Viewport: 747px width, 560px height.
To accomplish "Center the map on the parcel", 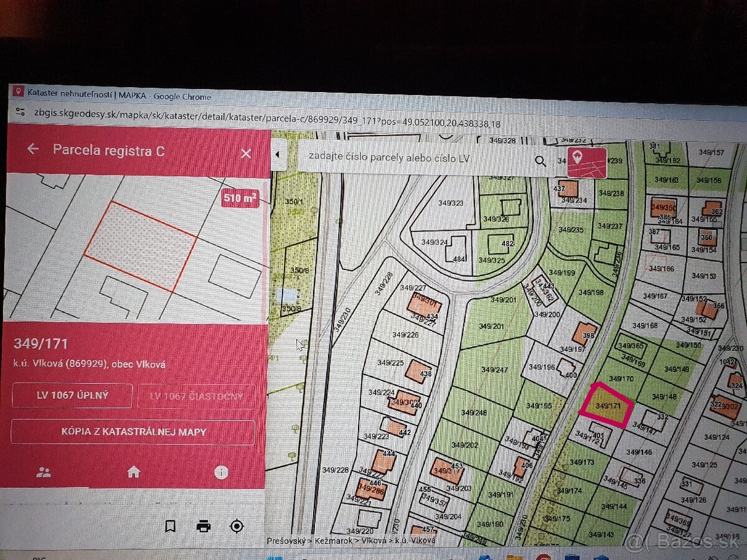I will tap(237, 526).
